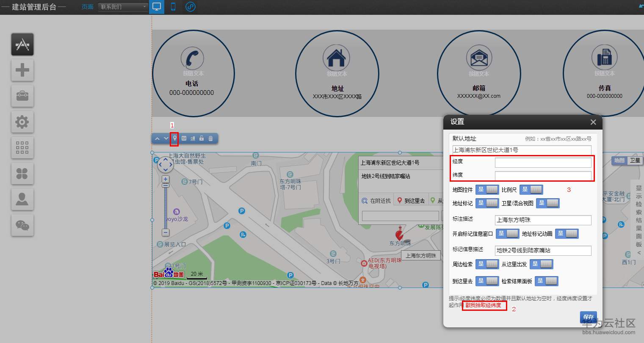Click the sliders adjustment toolbar icon

tap(184, 138)
